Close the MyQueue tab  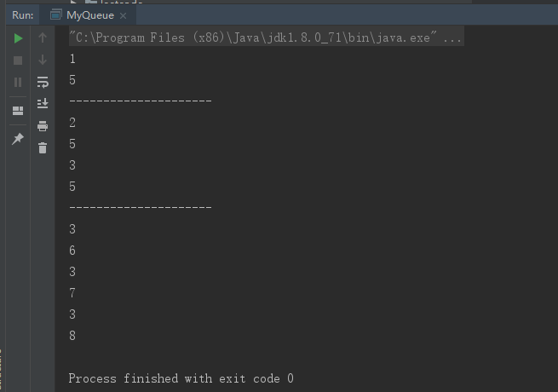click(124, 15)
